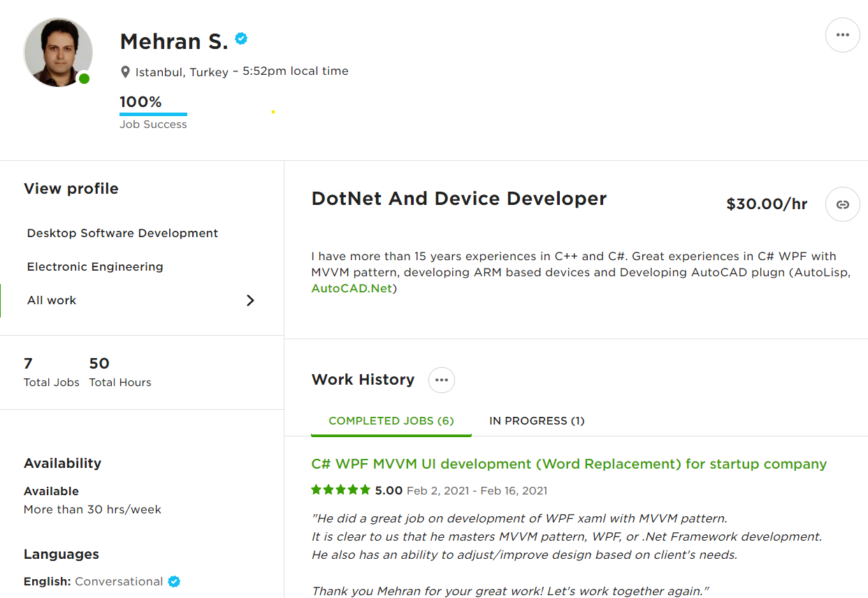Open Electronic Engineering specialization
Screen dimensions: 868x598
click(95, 266)
